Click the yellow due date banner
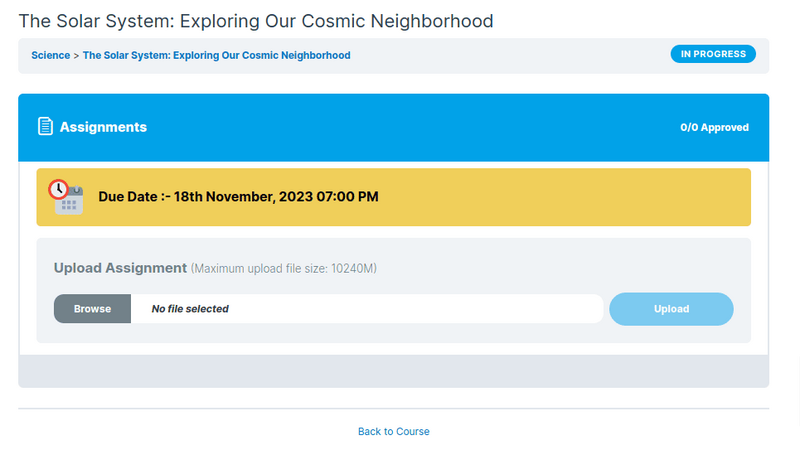This screenshot has height=450, width=800. (560, 197)
